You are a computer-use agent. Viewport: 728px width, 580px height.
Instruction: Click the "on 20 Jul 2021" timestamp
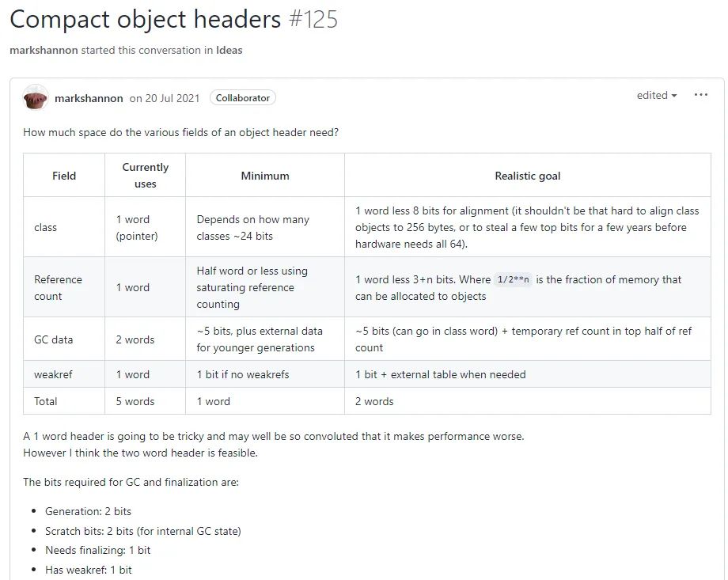pos(165,98)
